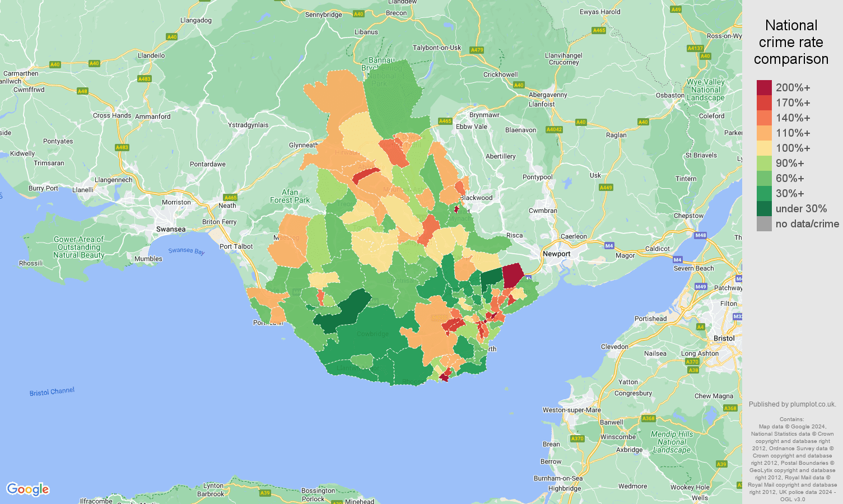Image resolution: width=843 pixels, height=504 pixels.
Task: Click the Swansea Bay label
Action: [x=187, y=251]
